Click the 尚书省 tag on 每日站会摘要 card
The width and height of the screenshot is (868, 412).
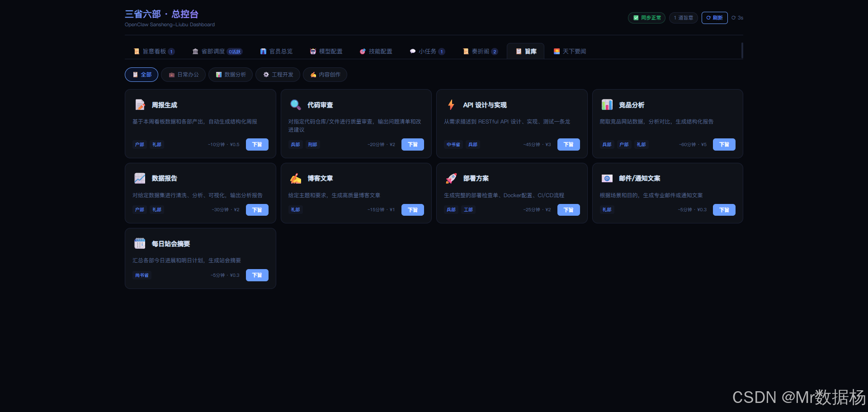[x=142, y=275]
